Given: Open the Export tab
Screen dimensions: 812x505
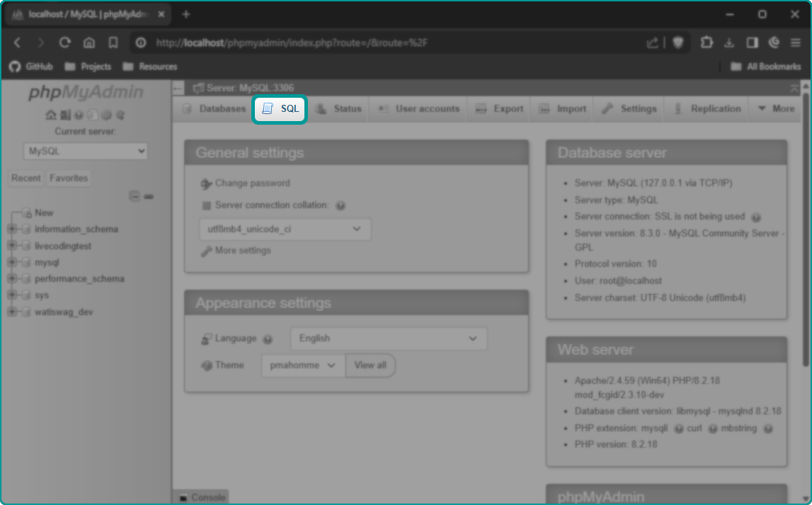Looking at the screenshot, I should [x=499, y=109].
